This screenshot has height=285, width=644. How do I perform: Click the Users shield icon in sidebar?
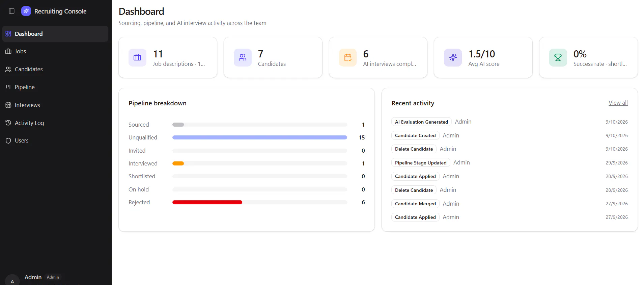8,140
